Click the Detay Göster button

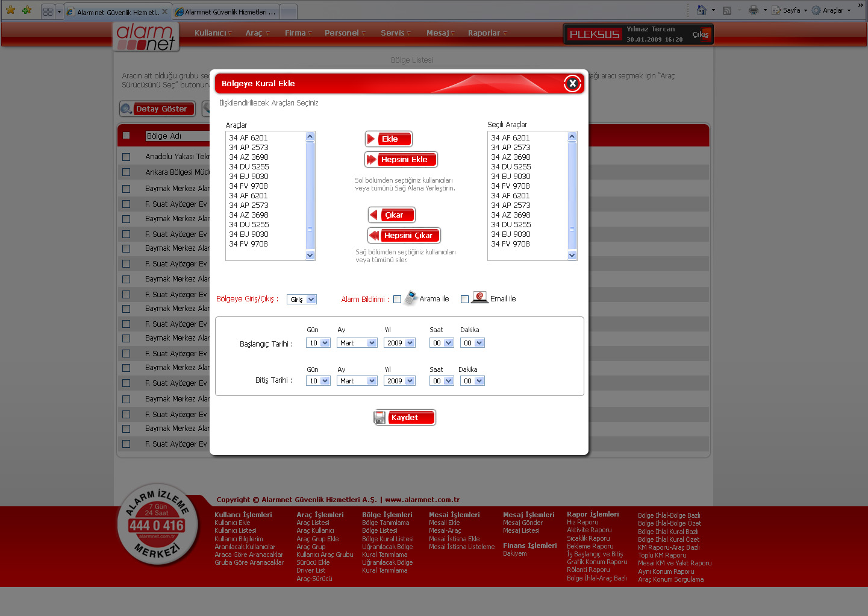coord(158,109)
